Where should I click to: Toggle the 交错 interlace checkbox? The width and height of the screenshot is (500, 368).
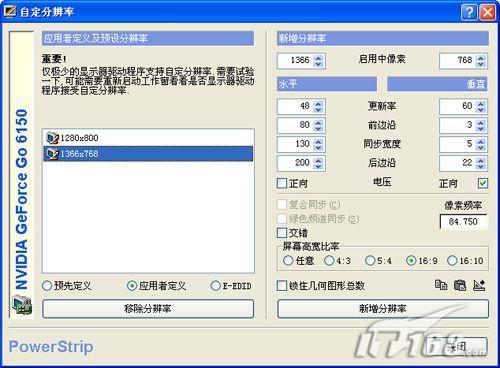(x=282, y=232)
